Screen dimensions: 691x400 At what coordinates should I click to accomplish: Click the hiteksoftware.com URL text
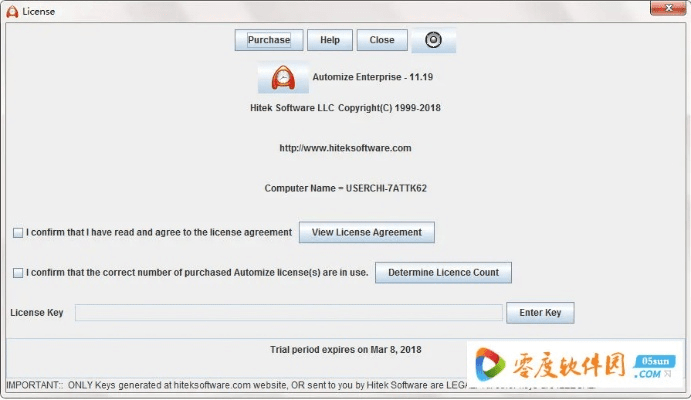point(345,148)
